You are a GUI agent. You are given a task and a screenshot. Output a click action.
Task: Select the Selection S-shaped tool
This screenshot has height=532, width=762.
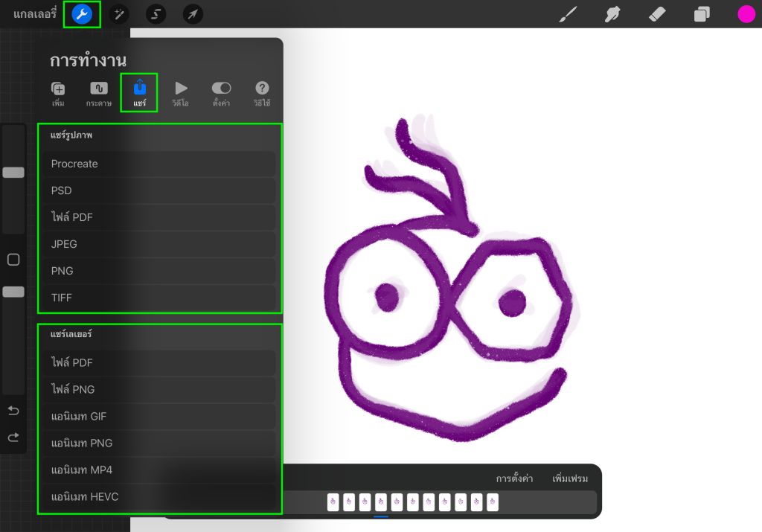156,14
